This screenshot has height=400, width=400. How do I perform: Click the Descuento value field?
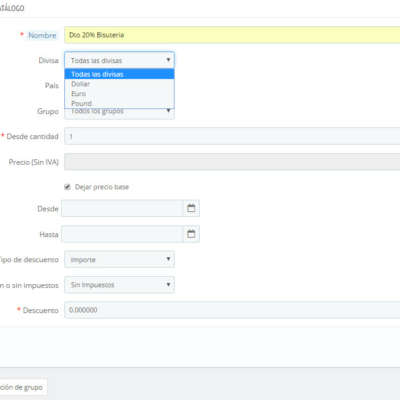232,310
